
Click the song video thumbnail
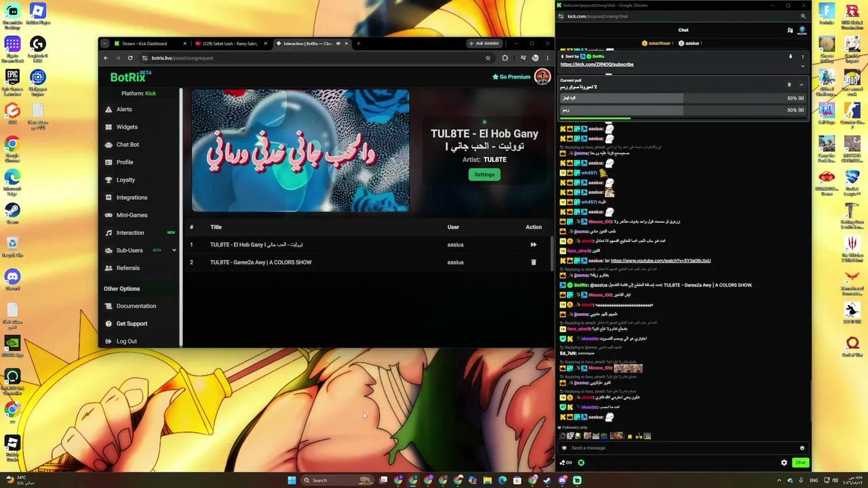click(x=300, y=150)
